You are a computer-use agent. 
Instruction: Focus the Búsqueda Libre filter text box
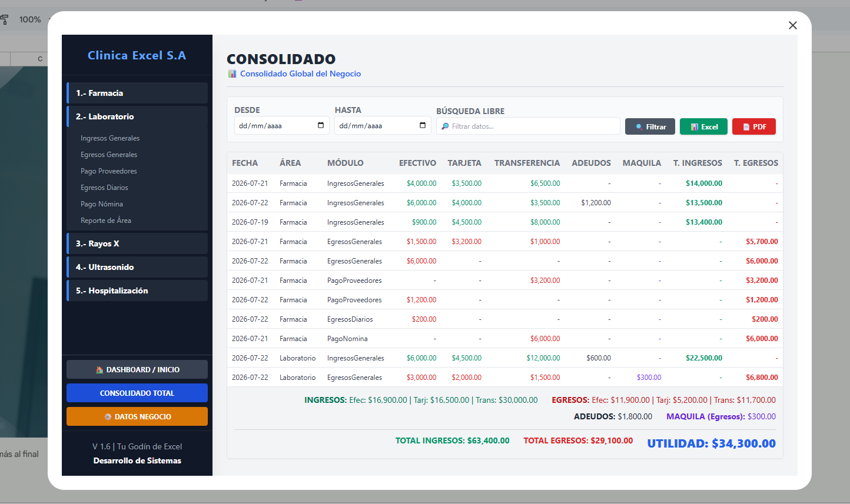528,126
